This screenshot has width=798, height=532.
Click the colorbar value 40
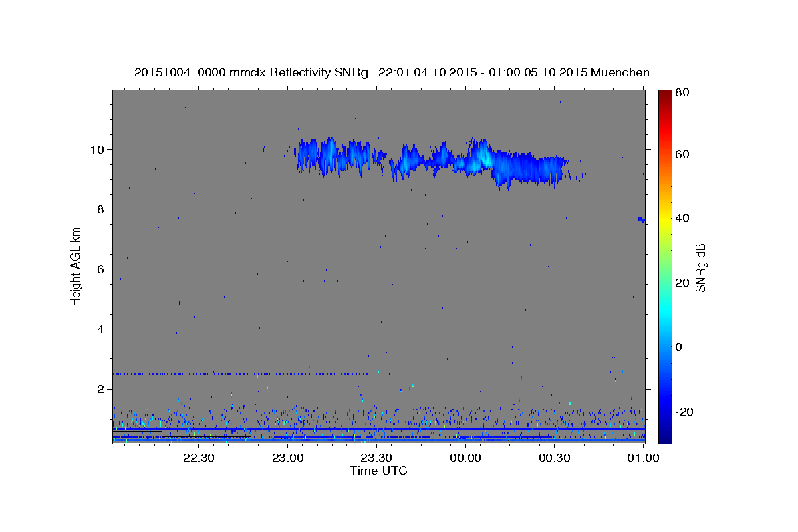pyautogui.click(x=684, y=218)
